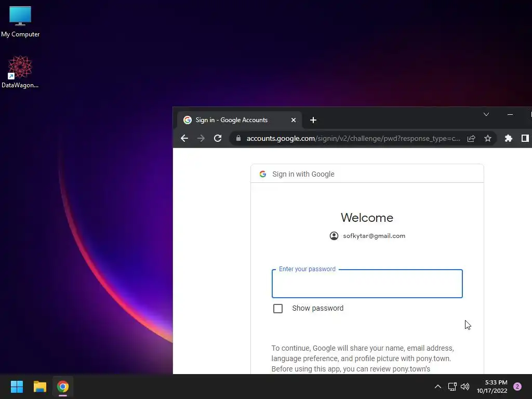532x399 pixels.
Task: Show hidden system tray icons
Action: point(438,387)
